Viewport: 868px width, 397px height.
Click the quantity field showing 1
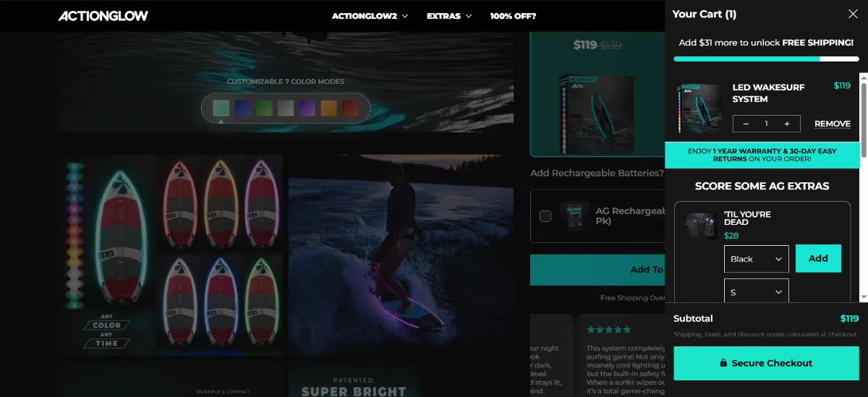coord(766,124)
